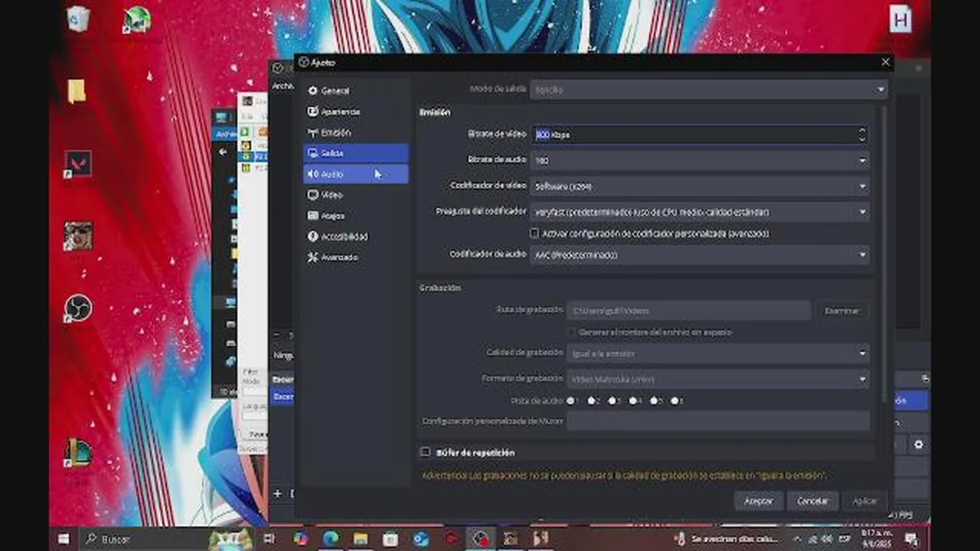The image size is (980, 551).
Task: Select audio track 3
Action: click(612, 400)
